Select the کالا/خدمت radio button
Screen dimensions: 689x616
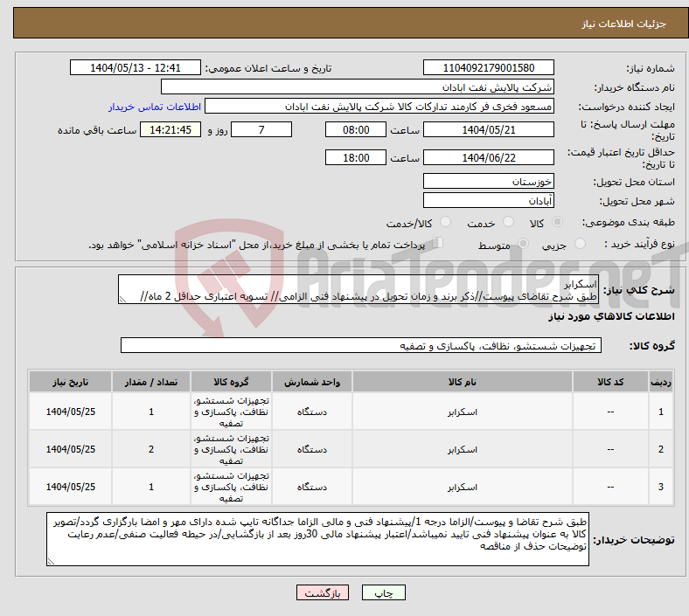[x=445, y=222]
